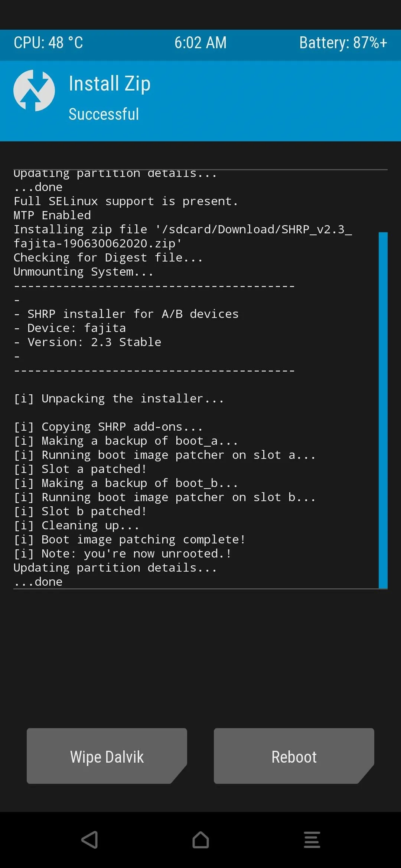401x868 pixels.
Task: Tap the 'Device: fajita' log line
Action: (70, 328)
